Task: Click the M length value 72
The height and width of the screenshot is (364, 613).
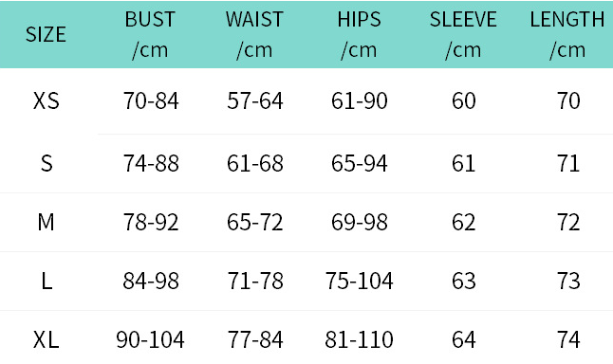Action: pos(568,222)
